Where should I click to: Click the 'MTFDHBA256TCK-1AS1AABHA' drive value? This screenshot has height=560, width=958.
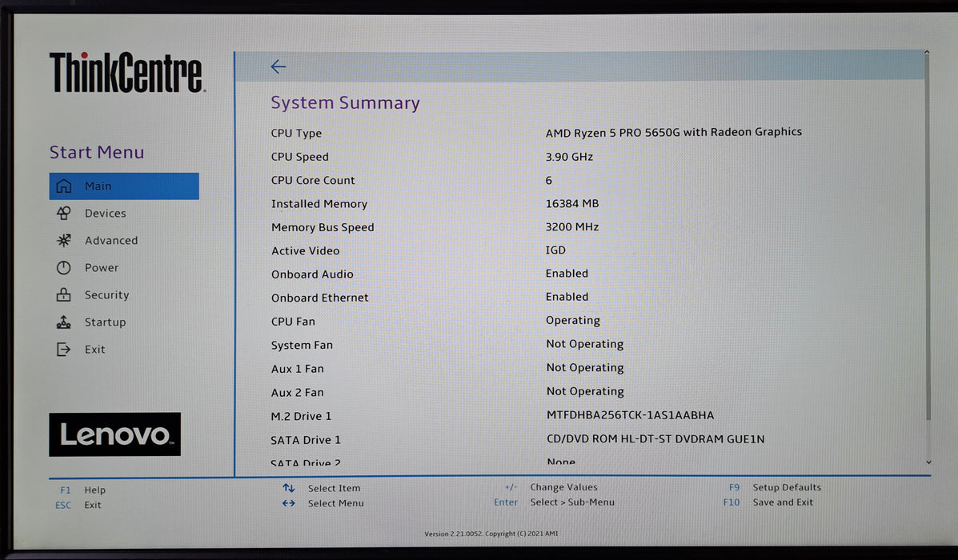[630, 415]
